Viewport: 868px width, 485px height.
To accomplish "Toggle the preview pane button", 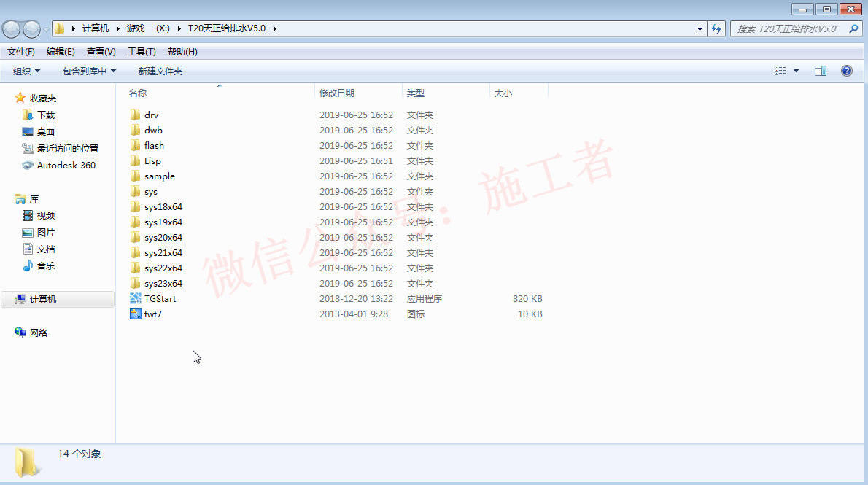I will [821, 71].
